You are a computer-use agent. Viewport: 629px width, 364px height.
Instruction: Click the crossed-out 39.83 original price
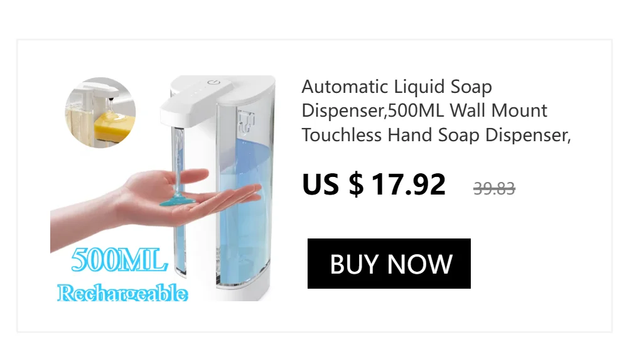click(494, 188)
